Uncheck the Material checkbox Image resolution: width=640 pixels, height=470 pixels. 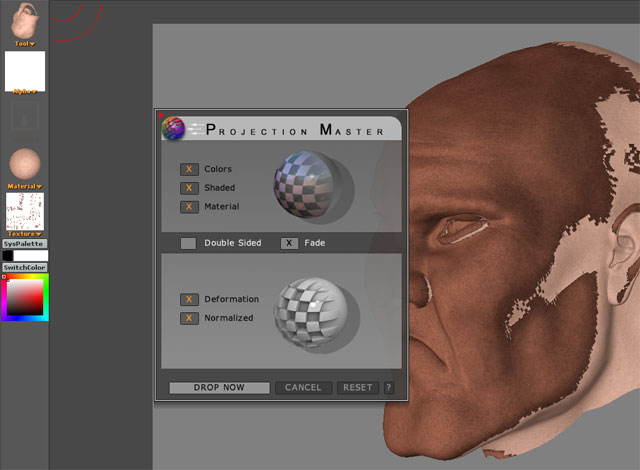pos(189,207)
